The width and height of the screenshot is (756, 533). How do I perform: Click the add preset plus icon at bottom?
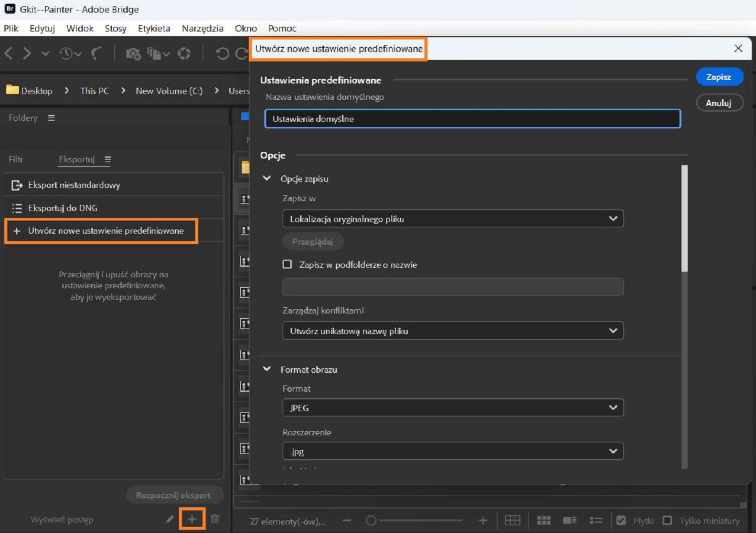point(192,519)
